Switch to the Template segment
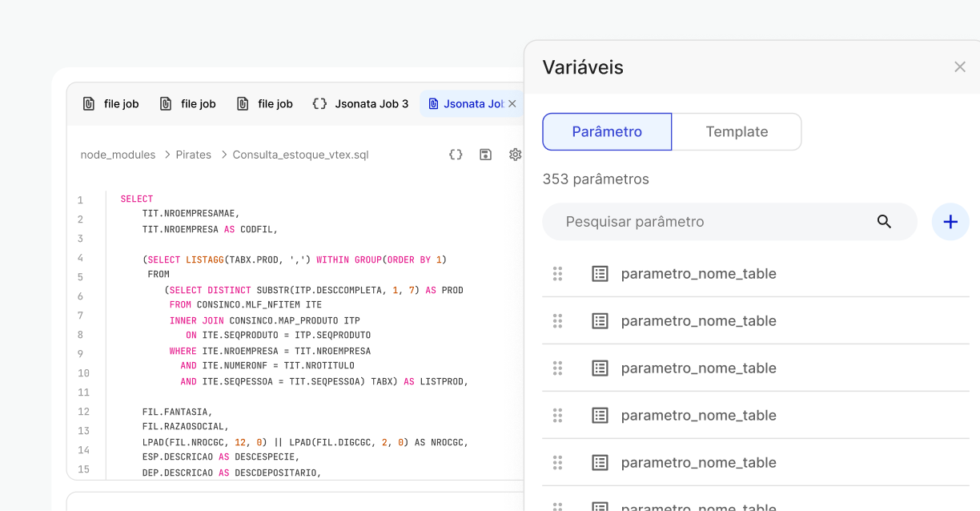This screenshot has width=980, height=511. point(737,132)
